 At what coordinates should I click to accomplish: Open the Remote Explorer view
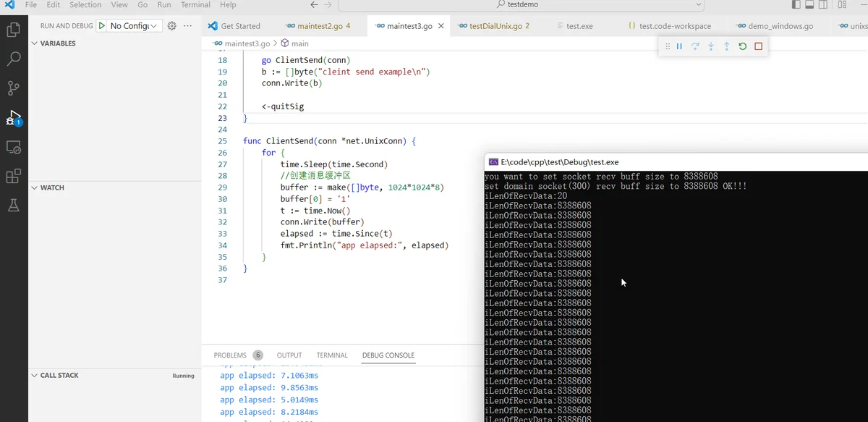[x=13, y=147]
